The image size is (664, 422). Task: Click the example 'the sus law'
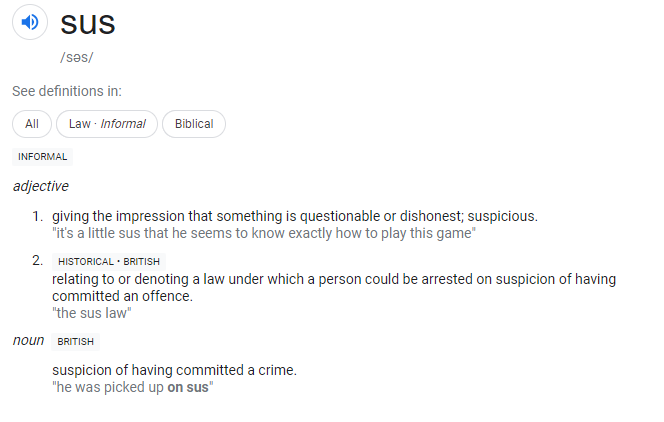point(91,313)
